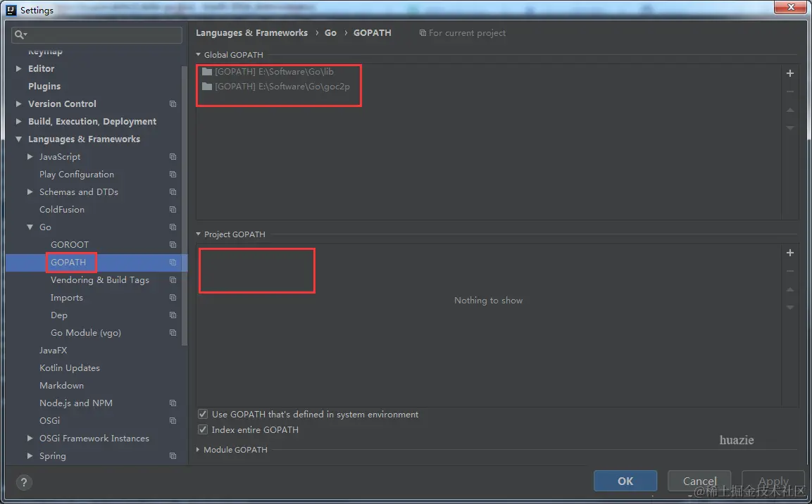Open help via question mark button

click(23, 482)
